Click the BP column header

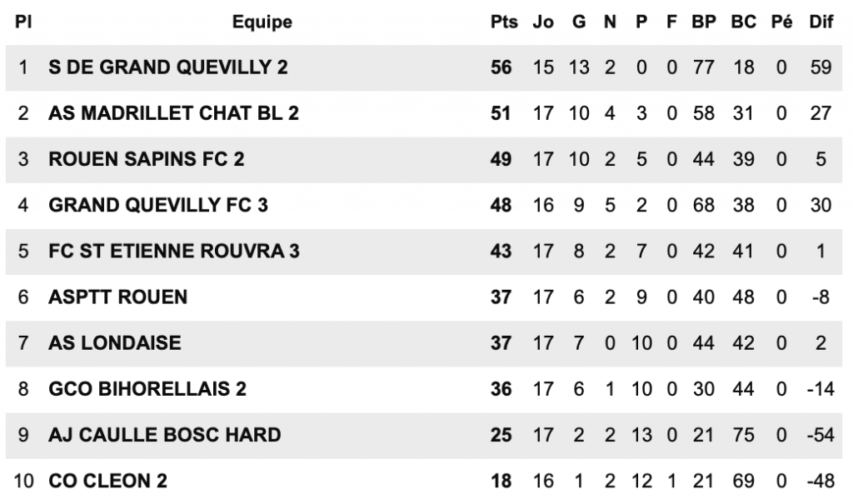point(703,22)
